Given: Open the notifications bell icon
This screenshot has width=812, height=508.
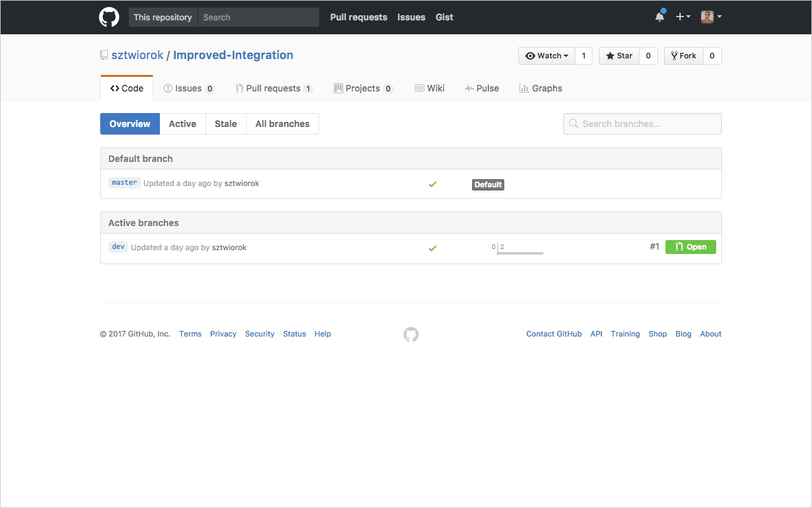Looking at the screenshot, I should (660, 17).
